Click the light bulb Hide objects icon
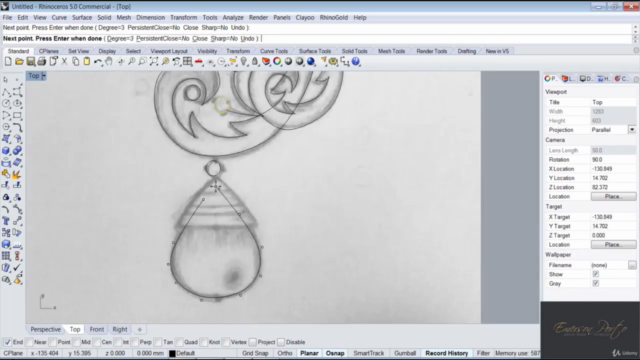This screenshot has width=640, height=360. (244, 62)
